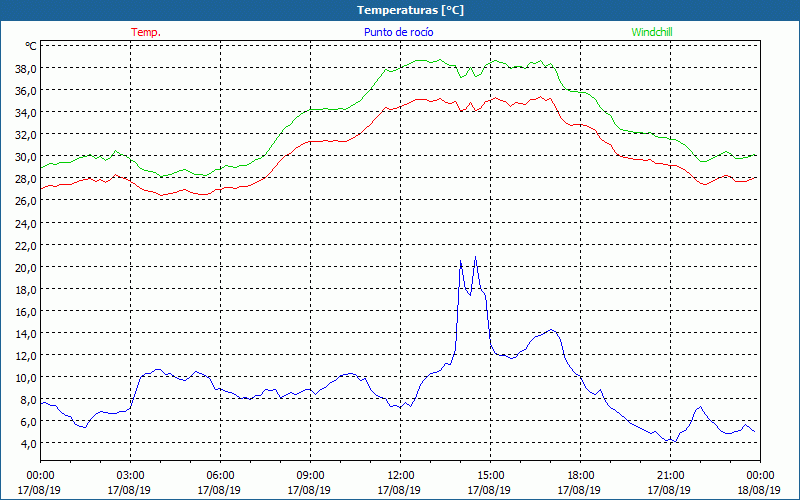
Task: Click the '14,0' y-axis value
Action: tap(25, 333)
